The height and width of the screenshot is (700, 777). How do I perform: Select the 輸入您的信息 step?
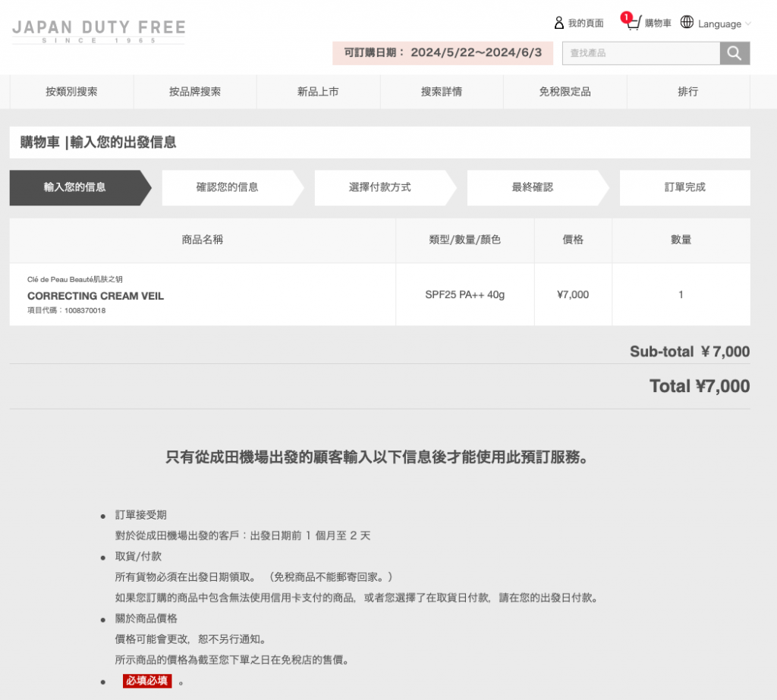pyautogui.click(x=75, y=187)
